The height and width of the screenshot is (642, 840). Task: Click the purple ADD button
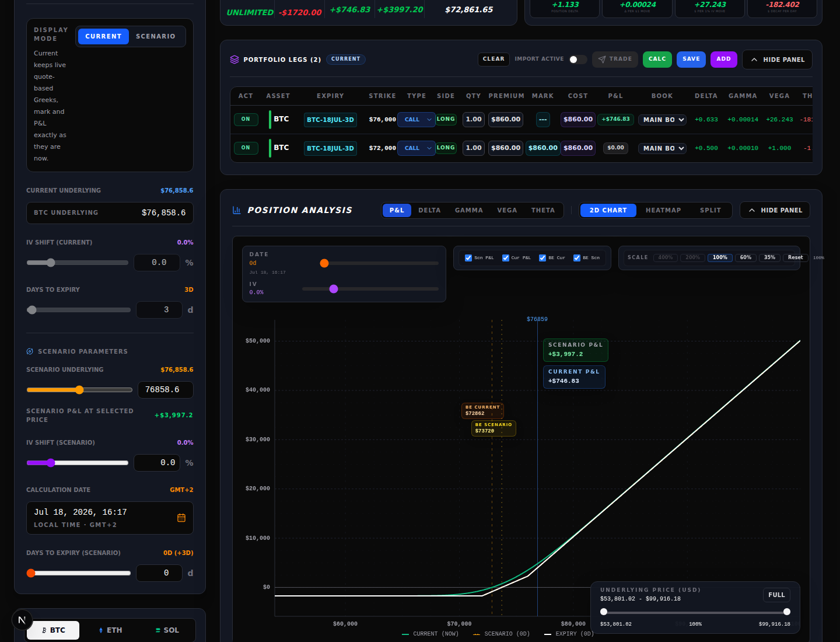click(724, 60)
